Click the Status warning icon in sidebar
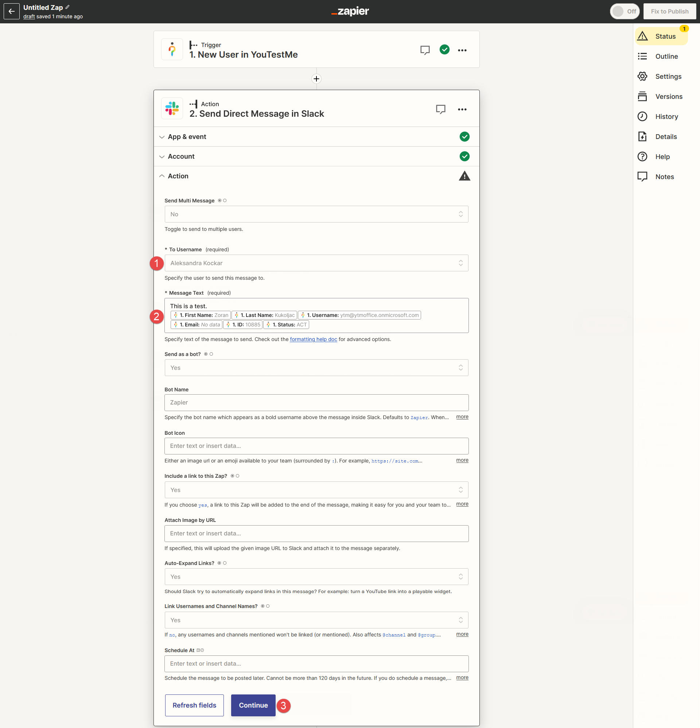Viewport: 700px width, 728px height. (642, 36)
